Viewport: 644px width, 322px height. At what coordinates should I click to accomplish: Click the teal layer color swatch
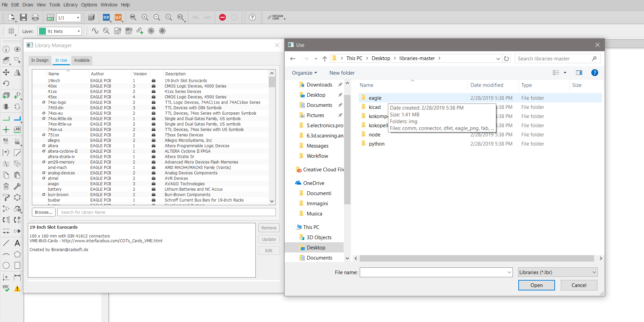tap(42, 31)
